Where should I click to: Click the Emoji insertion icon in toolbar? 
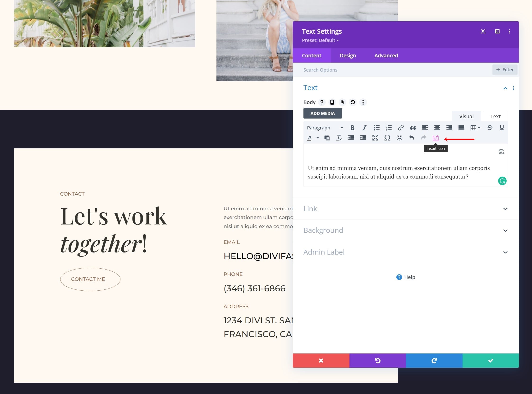[400, 138]
